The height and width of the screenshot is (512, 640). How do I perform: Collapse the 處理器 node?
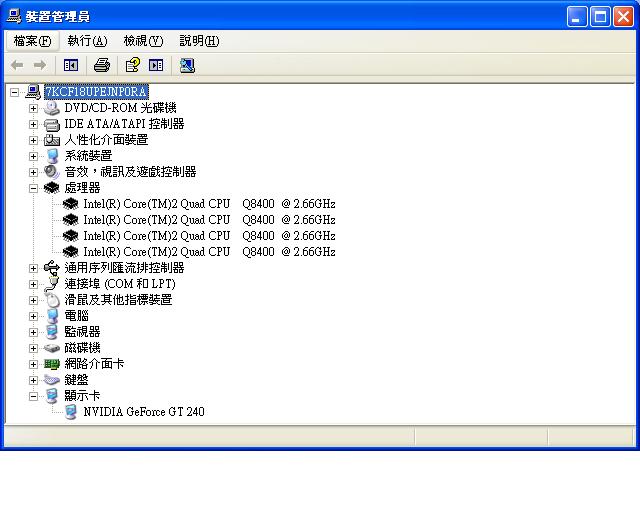tap(33, 188)
